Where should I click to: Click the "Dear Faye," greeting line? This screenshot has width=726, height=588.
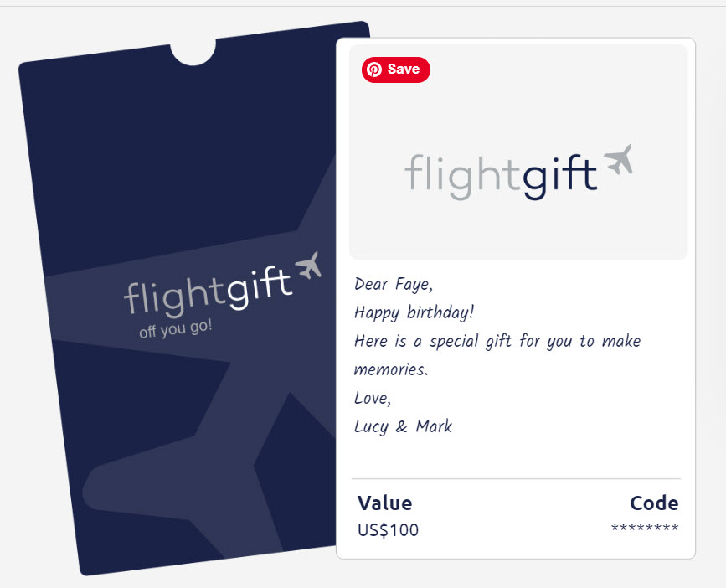tap(394, 284)
